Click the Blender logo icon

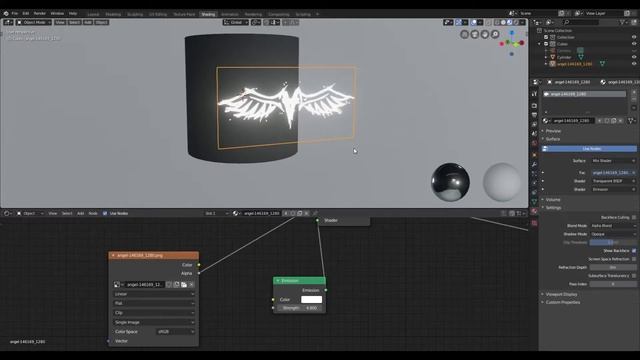pyautogui.click(x=6, y=13)
